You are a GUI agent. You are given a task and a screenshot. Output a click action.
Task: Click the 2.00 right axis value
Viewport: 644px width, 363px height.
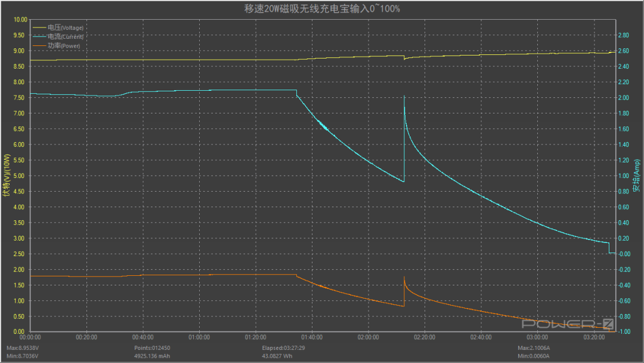click(x=624, y=98)
